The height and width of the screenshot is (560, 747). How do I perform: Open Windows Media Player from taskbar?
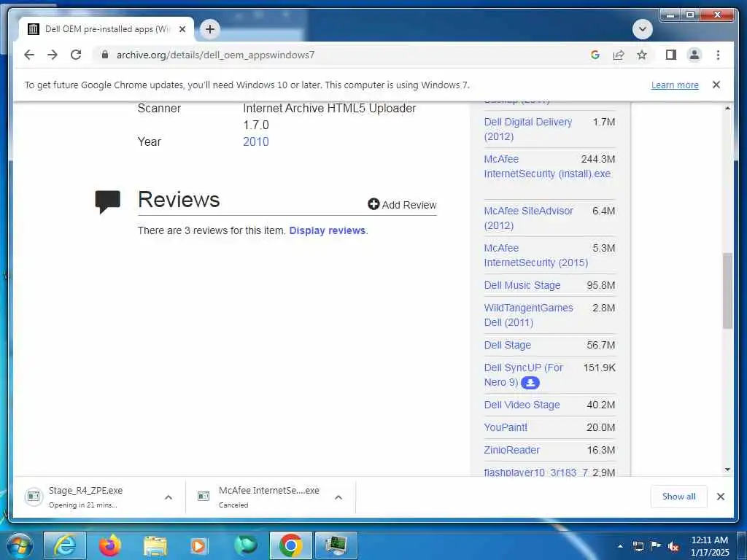pyautogui.click(x=198, y=545)
